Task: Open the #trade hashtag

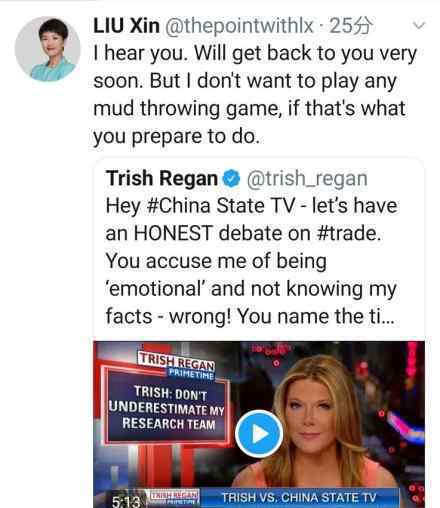Action: pyautogui.click(x=349, y=233)
